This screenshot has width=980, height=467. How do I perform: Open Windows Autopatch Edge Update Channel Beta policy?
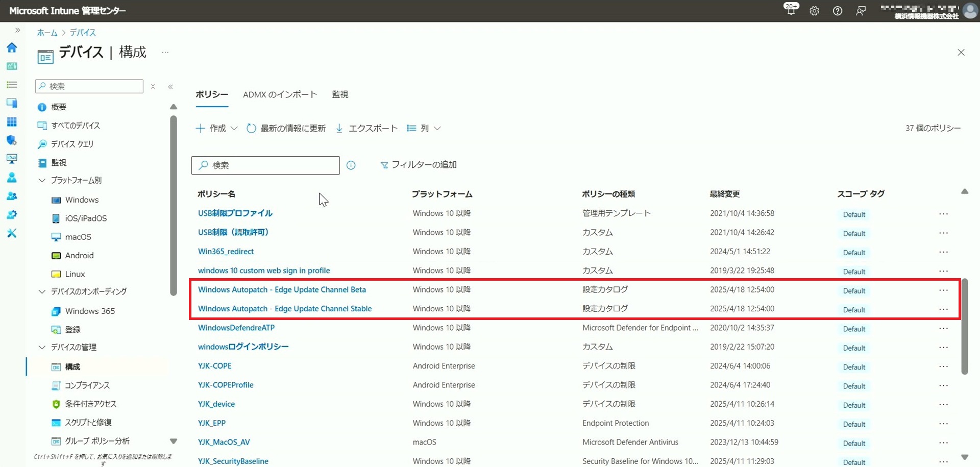pos(282,290)
